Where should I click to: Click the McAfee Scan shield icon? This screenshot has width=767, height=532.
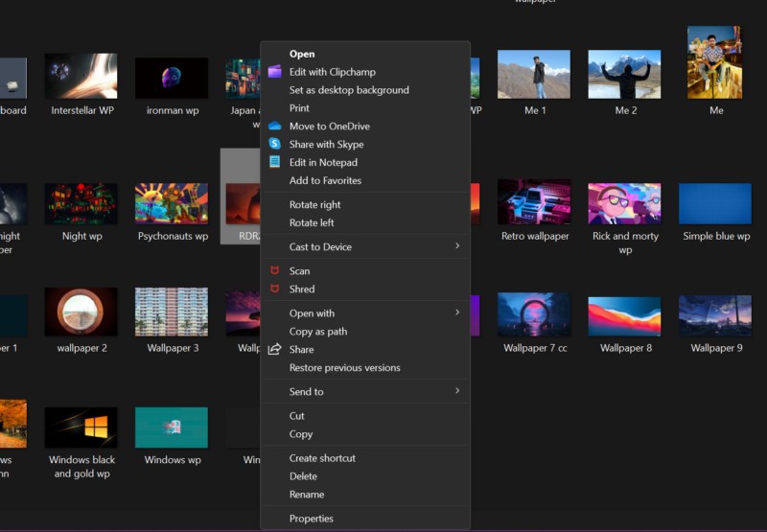click(x=275, y=271)
